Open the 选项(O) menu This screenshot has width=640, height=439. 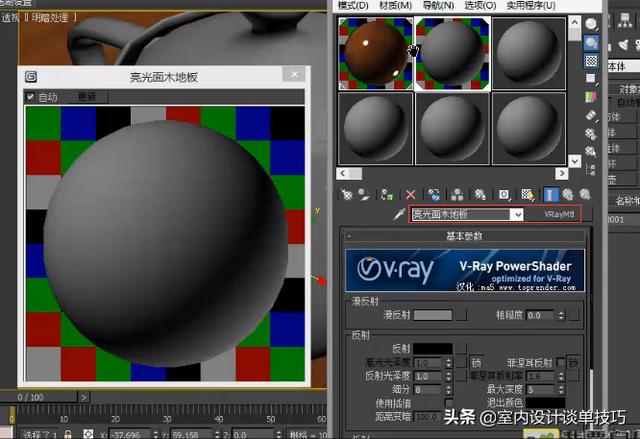click(x=480, y=6)
